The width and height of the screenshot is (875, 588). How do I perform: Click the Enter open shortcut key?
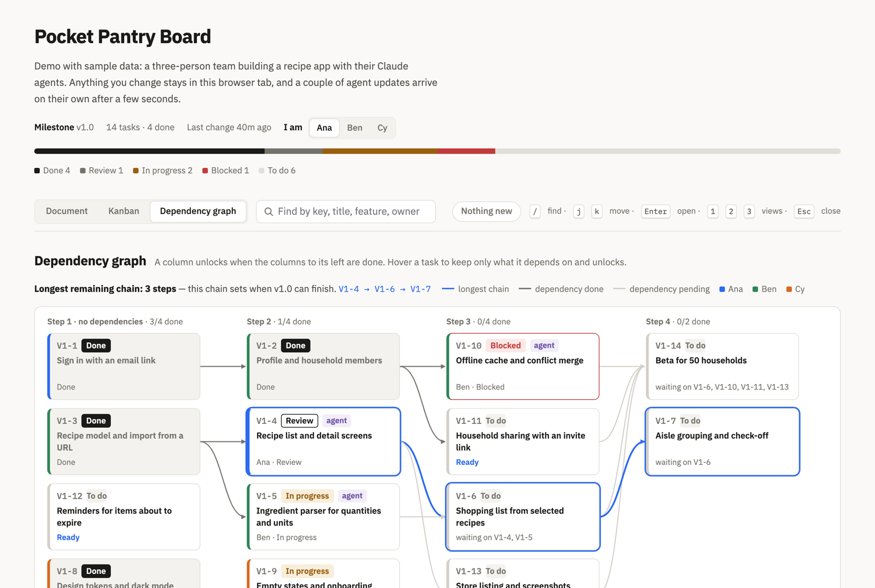(656, 211)
